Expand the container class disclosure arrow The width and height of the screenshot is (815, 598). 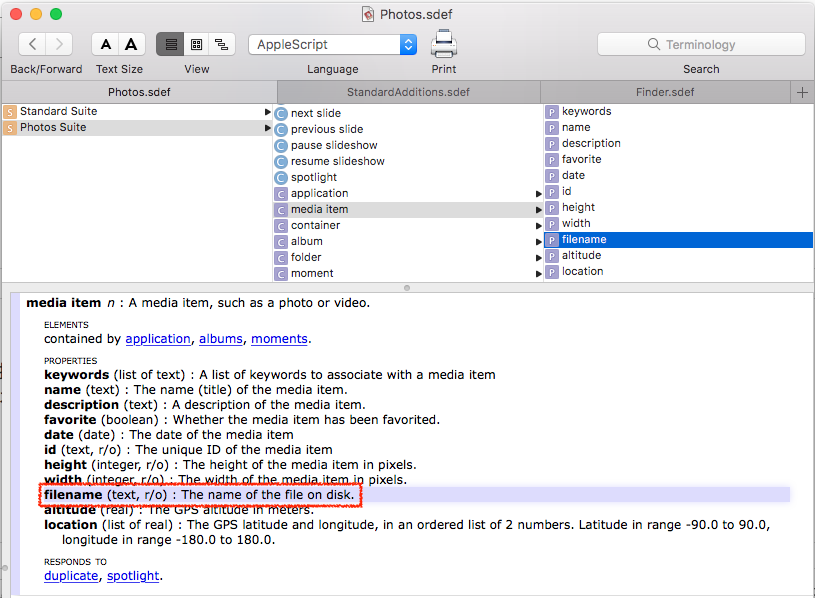(x=538, y=226)
